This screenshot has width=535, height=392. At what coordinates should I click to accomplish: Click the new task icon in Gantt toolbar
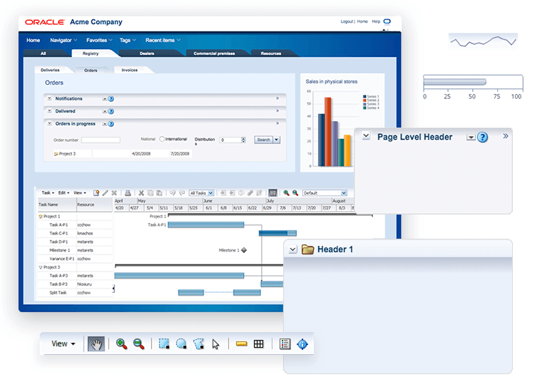(x=96, y=193)
